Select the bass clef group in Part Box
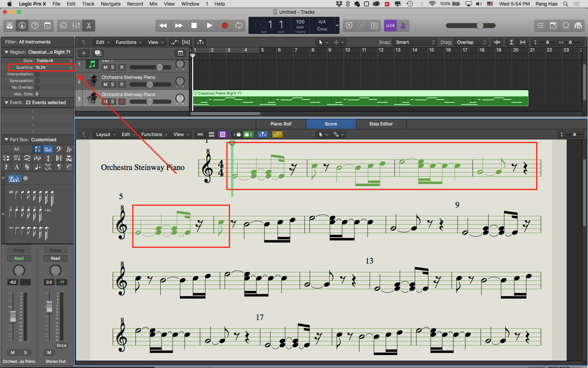The image size is (588, 368). (58, 149)
